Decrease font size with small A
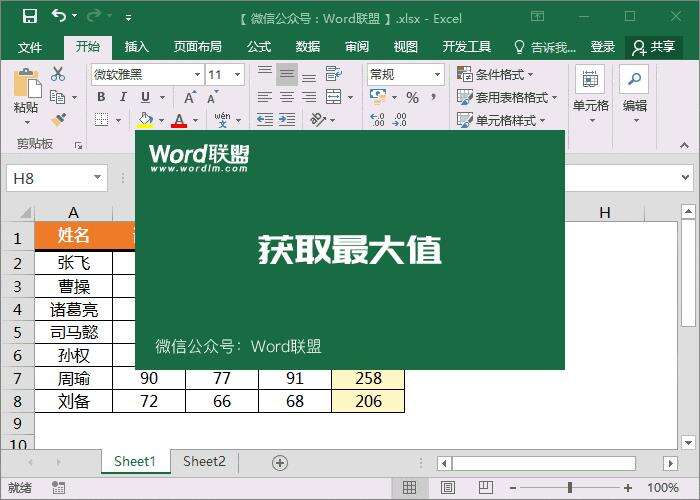 (x=212, y=97)
